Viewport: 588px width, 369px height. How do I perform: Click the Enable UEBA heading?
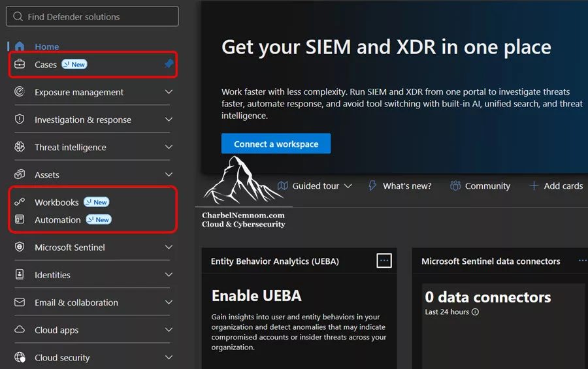(x=257, y=296)
